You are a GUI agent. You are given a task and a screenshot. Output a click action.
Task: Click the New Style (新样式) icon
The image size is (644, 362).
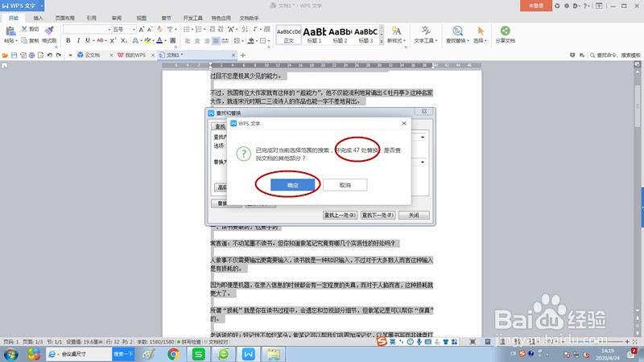pyautogui.click(x=396, y=31)
